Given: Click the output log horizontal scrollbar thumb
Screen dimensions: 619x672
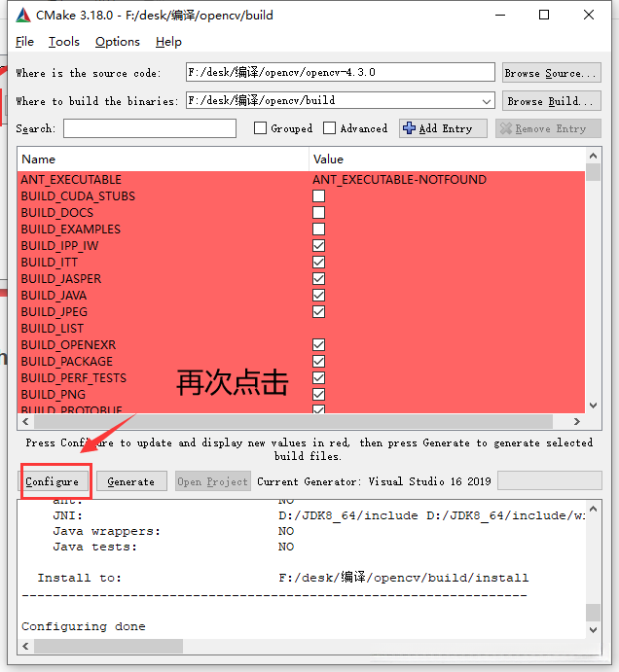Looking at the screenshot, I should click(109, 646).
